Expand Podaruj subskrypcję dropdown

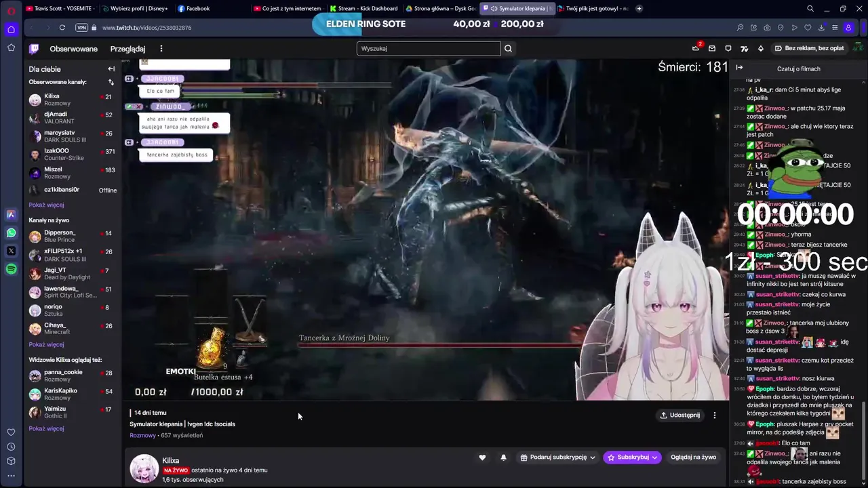pos(558,457)
